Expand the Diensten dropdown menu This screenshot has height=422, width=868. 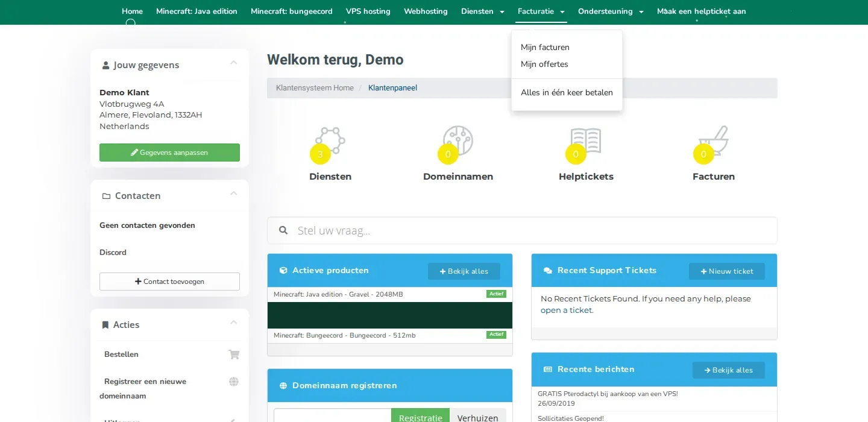pos(483,11)
